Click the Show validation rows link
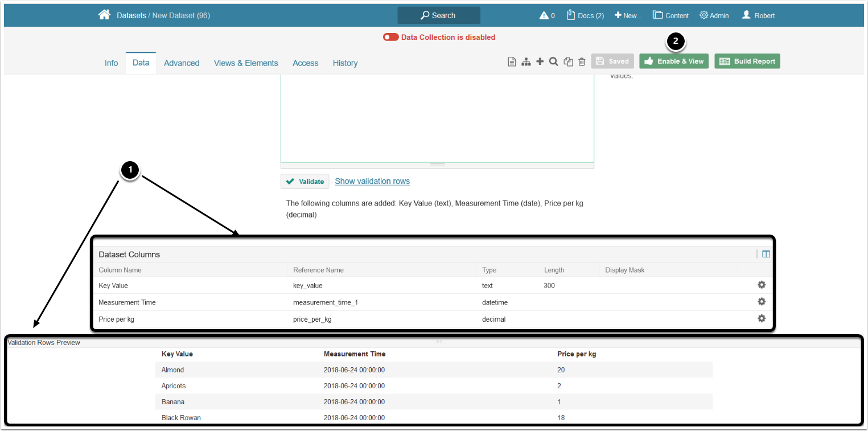868x431 pixels. (x=372, y=181)
